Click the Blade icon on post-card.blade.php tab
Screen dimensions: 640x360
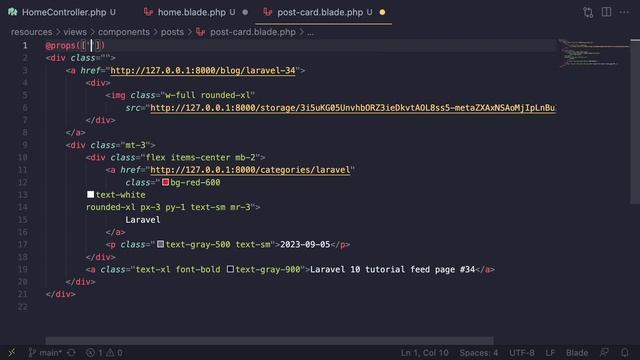pos(267,12)
